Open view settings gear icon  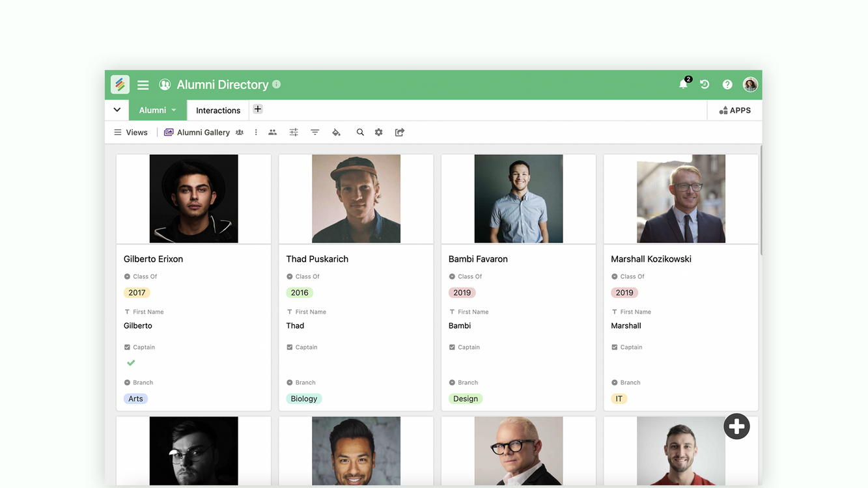(x=379, y=132)
